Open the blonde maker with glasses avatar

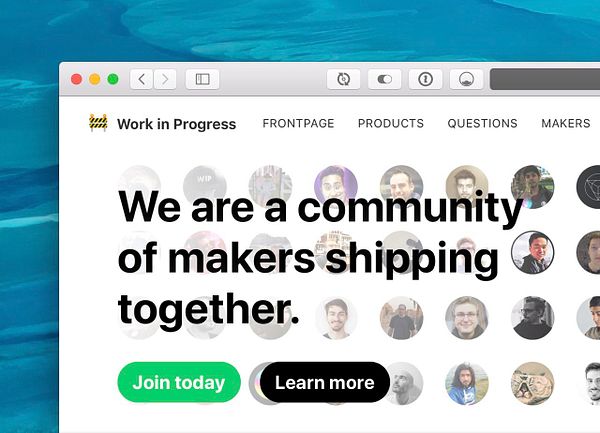coord(467,318)
